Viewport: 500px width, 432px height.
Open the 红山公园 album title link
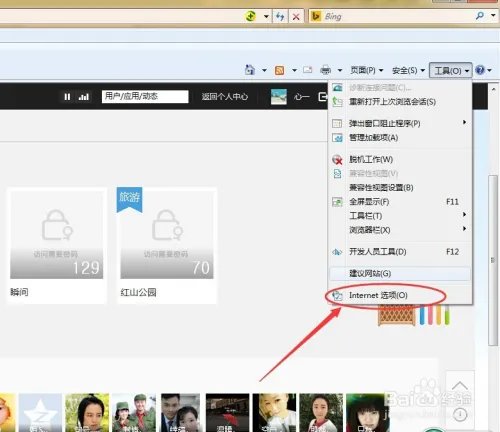click(138, 293)
